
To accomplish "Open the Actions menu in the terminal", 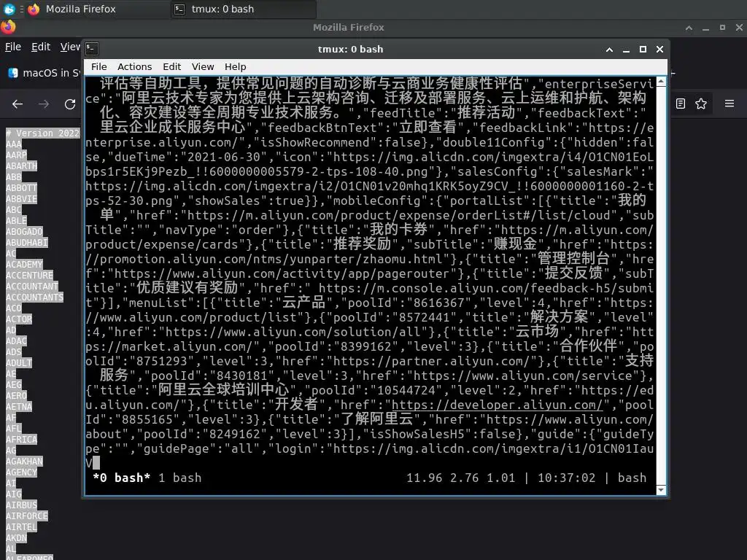I will pos(134,66).
